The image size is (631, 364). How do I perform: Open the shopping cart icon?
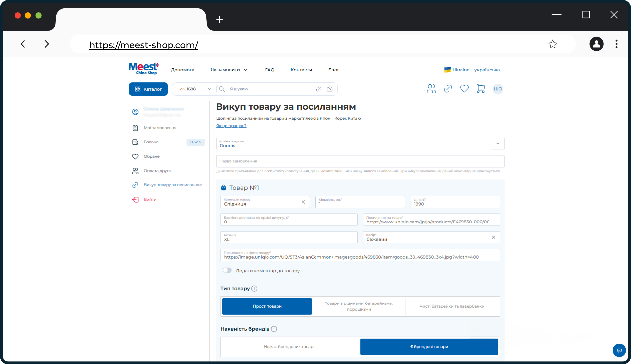481,89
